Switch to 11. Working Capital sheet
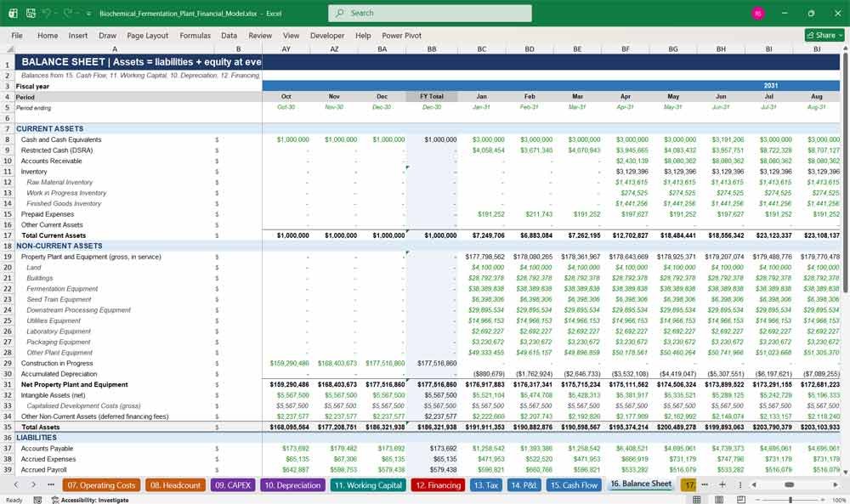Image resolution: width=850 pixels, height=504 pixels. pos(368,485)
